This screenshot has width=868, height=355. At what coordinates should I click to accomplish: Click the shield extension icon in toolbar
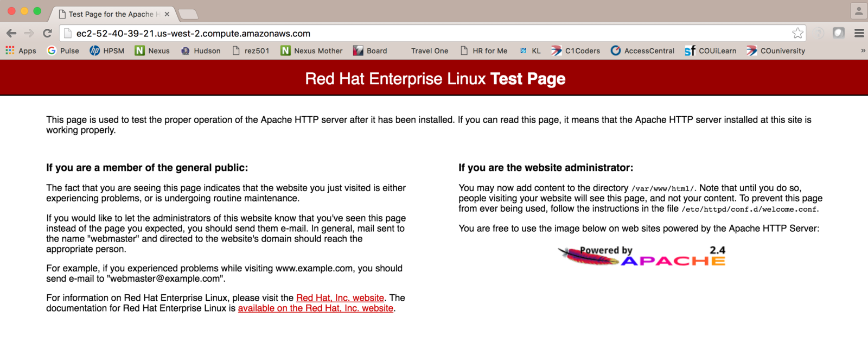point(839,33)
